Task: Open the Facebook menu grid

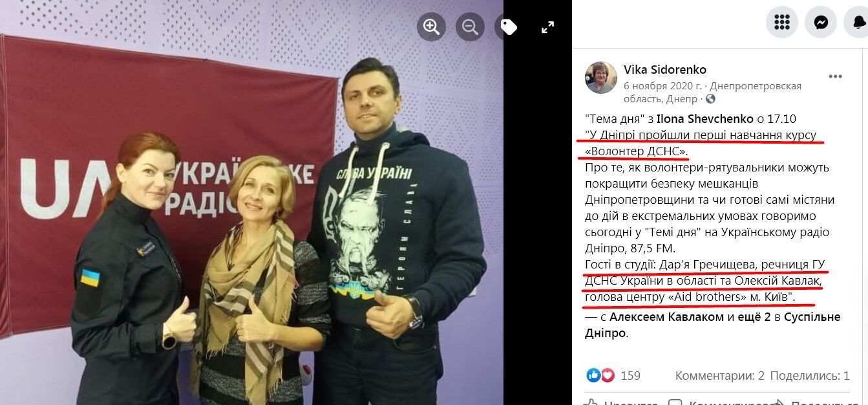Action: click(x=782, y=22)
